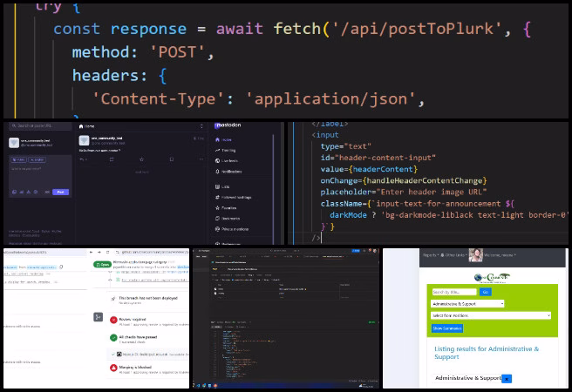Viewport: 572px width, 392px height.
Task: Click the gray merge branch icon
Action: click(x=99, y=317)
